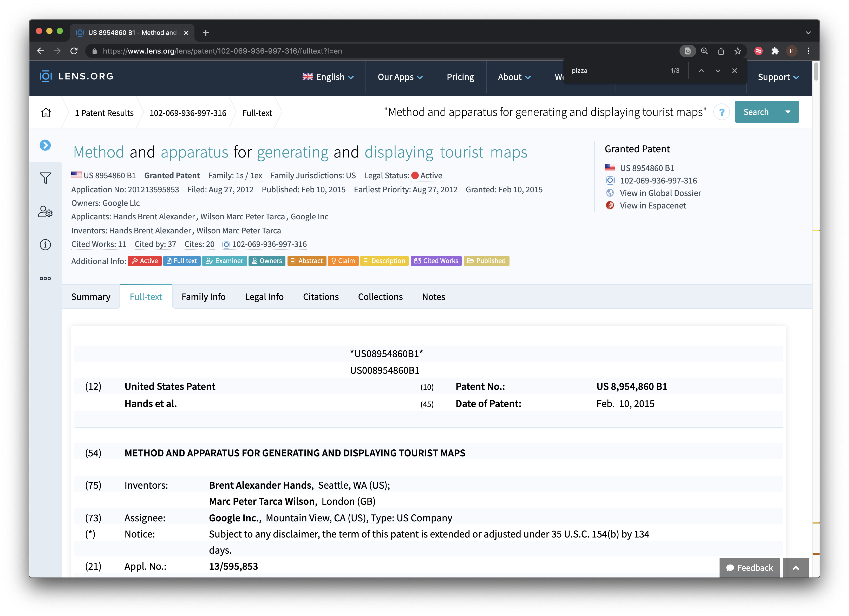The width and height of the screenshot is (849, 616).
Task: Click the Feedback button
Action: tap(749, 568)
